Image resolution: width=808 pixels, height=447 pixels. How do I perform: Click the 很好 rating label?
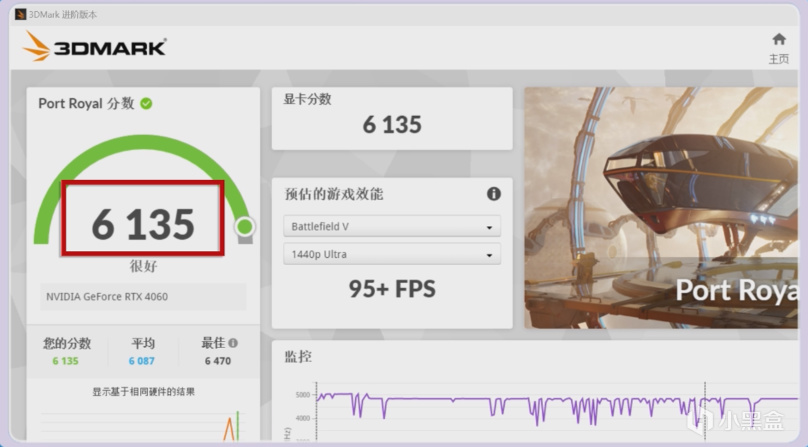pos(143,266)
